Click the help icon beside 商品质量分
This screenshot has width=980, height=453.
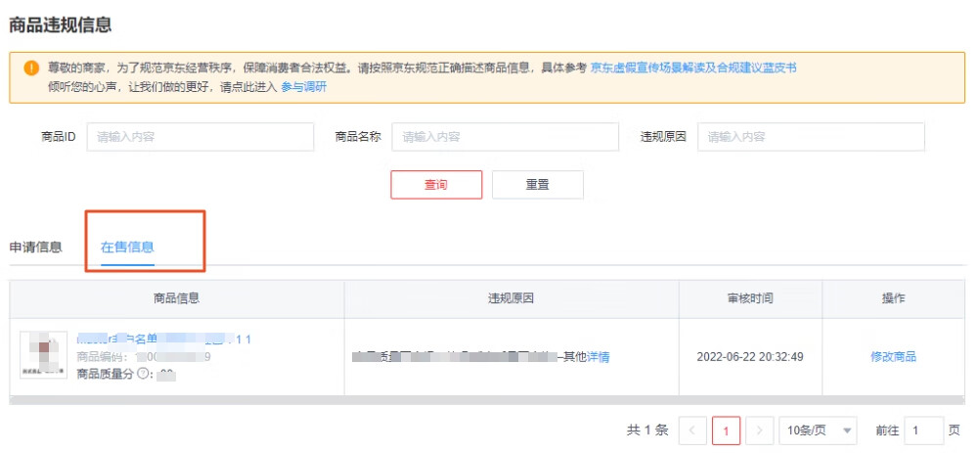pos(143,374)
